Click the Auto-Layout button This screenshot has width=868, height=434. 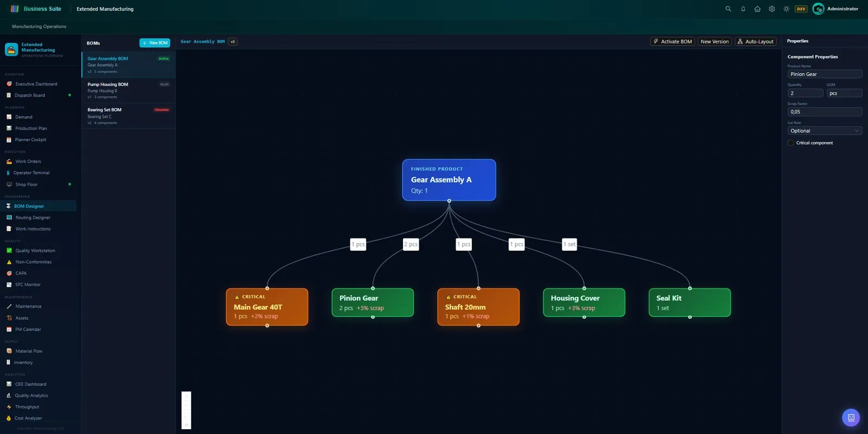point(756,41)
